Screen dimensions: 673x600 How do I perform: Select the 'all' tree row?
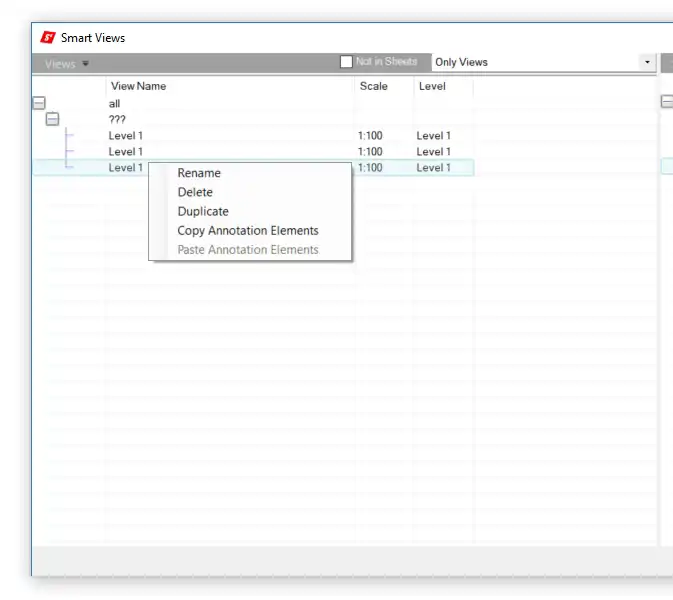(253, 103)
